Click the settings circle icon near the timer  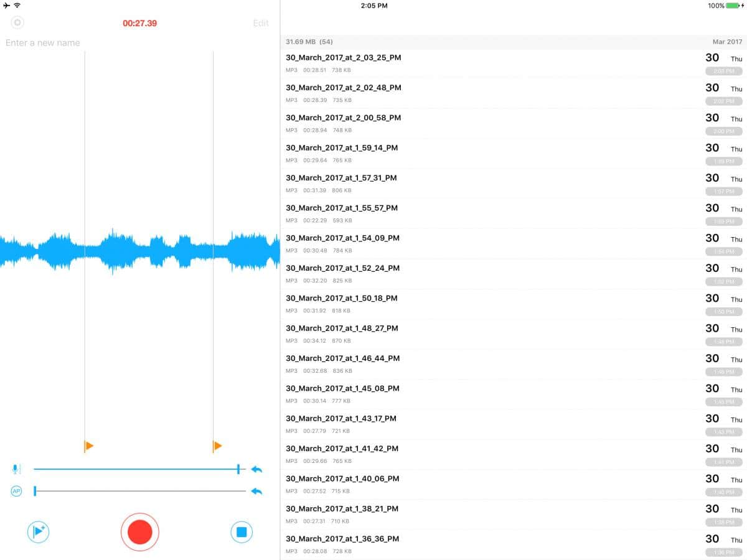[x=17, y=23]
